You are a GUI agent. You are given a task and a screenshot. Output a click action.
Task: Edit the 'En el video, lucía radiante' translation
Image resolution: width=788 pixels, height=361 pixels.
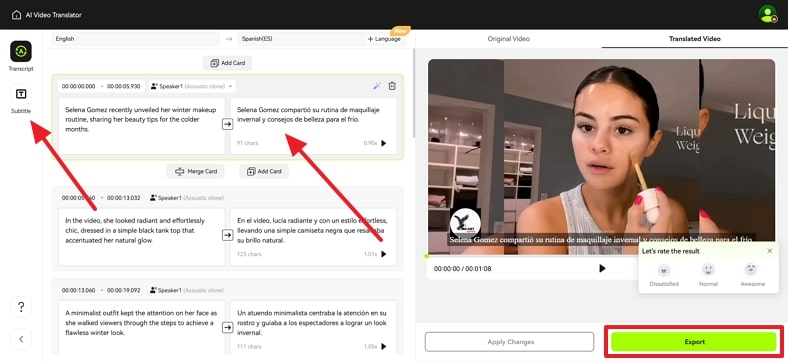[x=314, y=237]
